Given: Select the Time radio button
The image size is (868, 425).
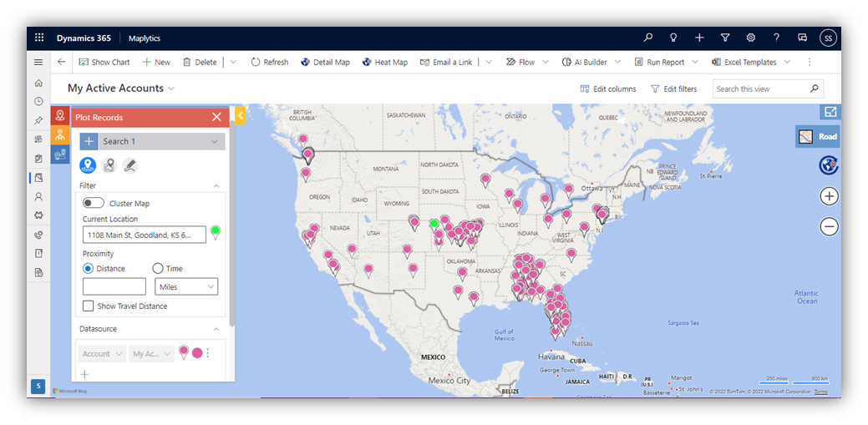Looking at the screenshot, I should pyautogui.click(x=158, y=268).
